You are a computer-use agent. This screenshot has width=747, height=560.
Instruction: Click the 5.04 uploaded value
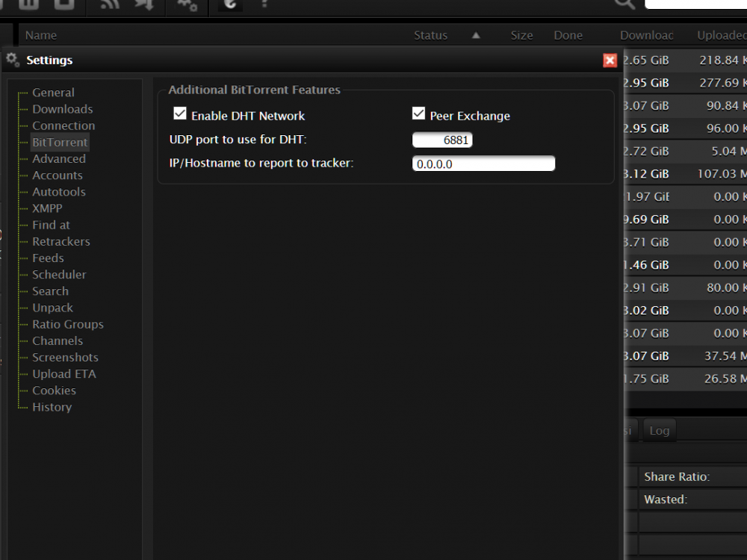pyautogui.click(x=729, y=152)
